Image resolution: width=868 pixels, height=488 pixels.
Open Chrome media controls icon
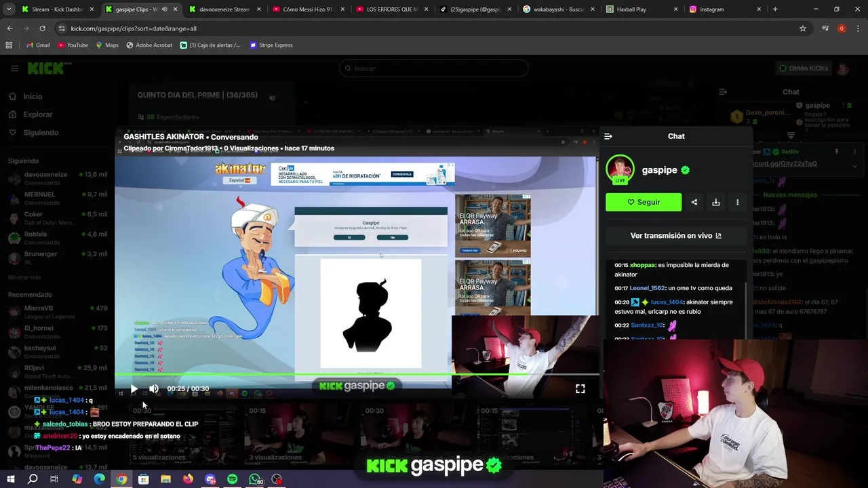tap(825, 28)
